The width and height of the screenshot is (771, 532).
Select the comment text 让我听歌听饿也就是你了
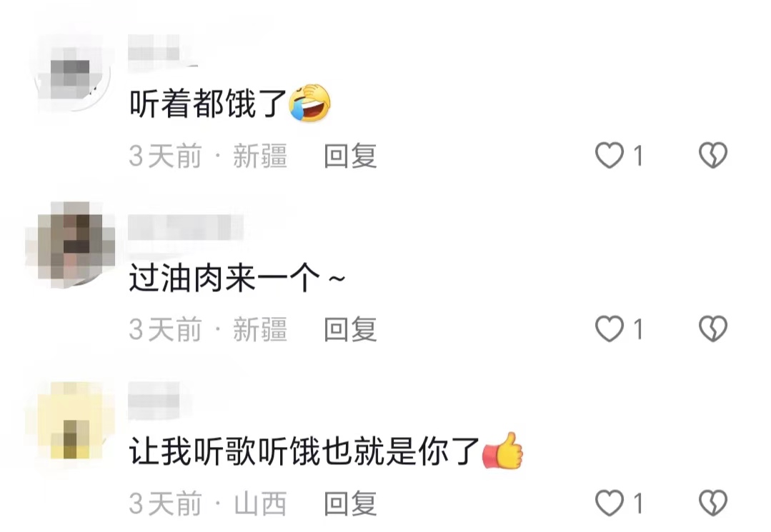point(304,451)
